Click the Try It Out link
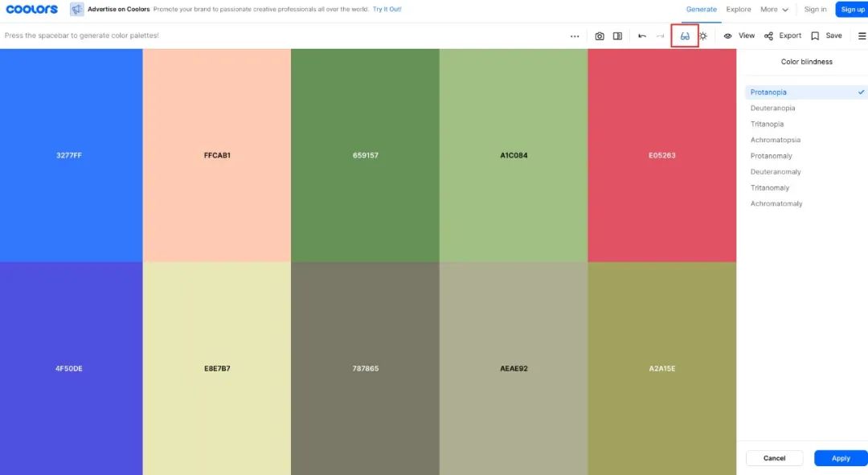 [387, 10]
